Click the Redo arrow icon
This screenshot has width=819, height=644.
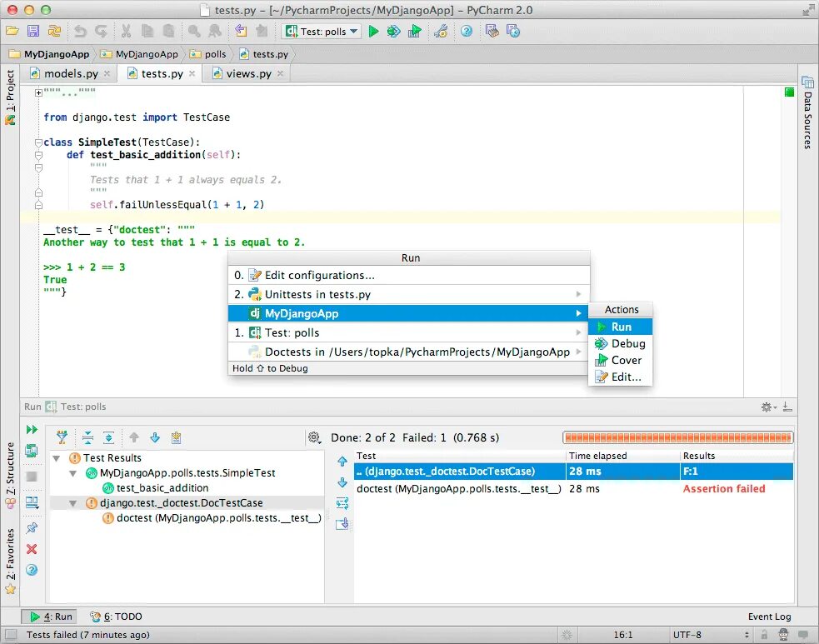coord(101,32)
